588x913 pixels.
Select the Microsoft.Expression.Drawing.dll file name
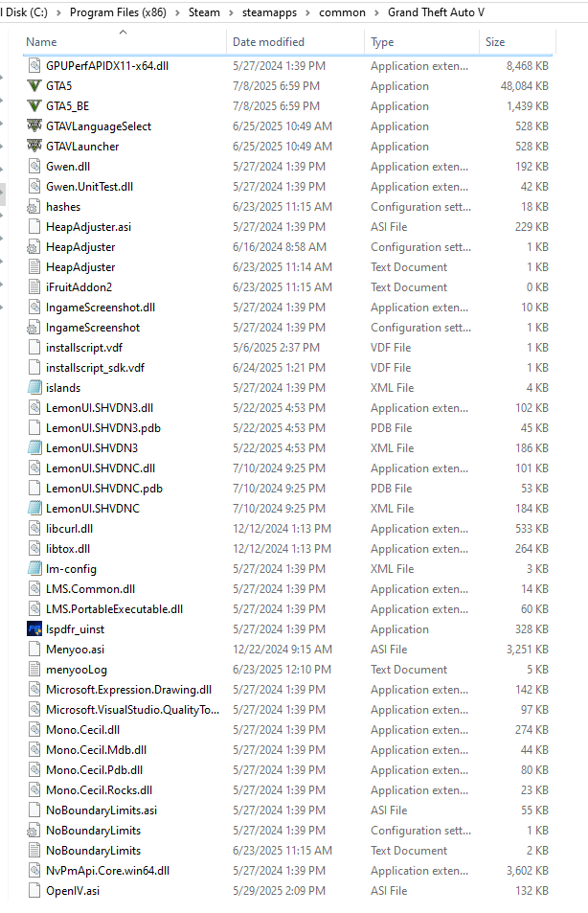point(128,690)
